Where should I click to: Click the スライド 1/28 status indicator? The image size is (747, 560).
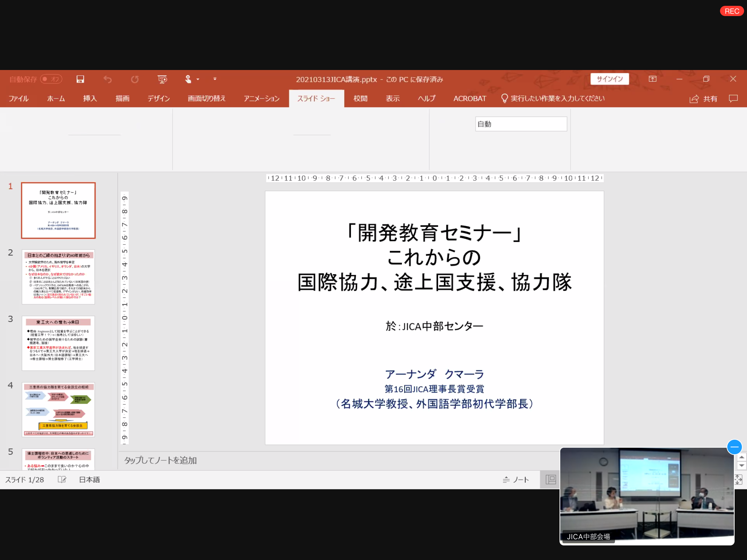click(24, 480)
